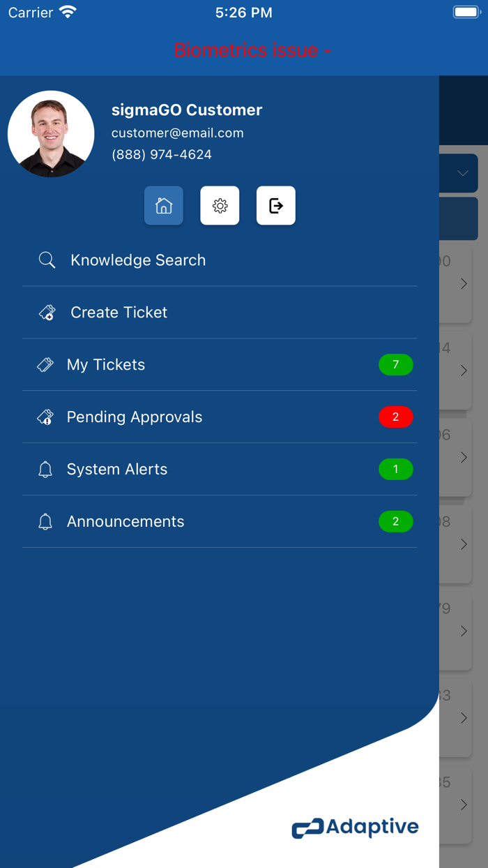Select Create Ticket from the menu
Viewport: 488px width, 868px height.
[x=119, y=313]
